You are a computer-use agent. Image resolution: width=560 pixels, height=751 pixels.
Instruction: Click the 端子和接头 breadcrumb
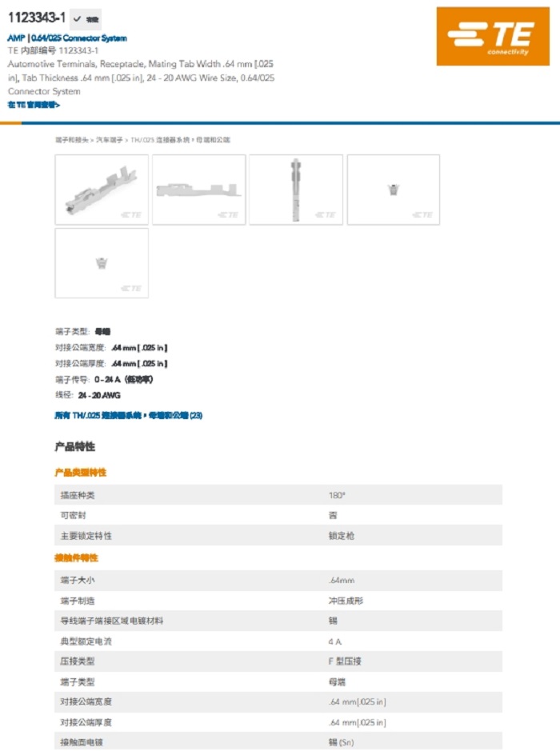pos(72,140)
